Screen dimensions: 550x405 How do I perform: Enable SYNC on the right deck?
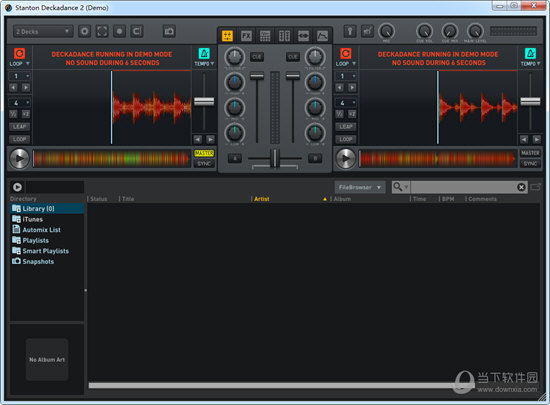[530, 164]
